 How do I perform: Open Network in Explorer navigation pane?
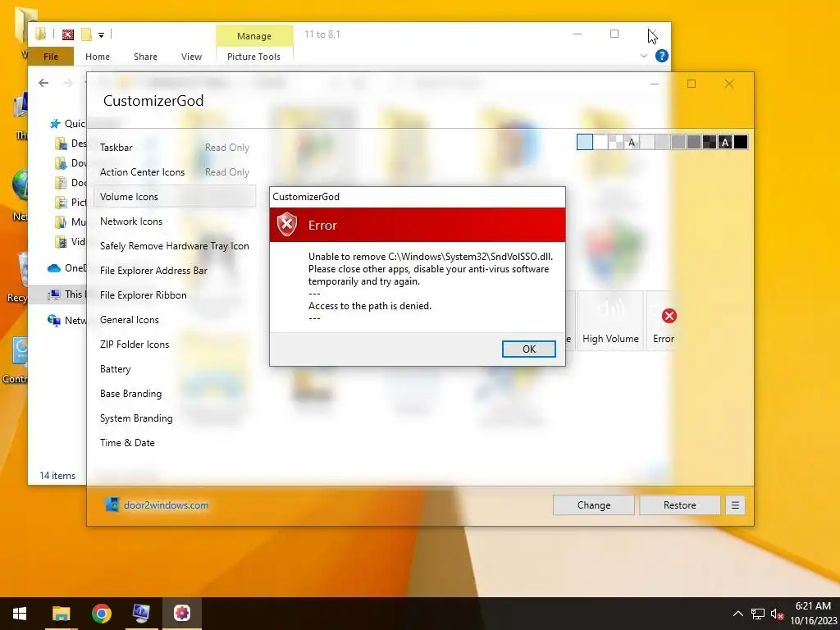click(x=66, y=321)
